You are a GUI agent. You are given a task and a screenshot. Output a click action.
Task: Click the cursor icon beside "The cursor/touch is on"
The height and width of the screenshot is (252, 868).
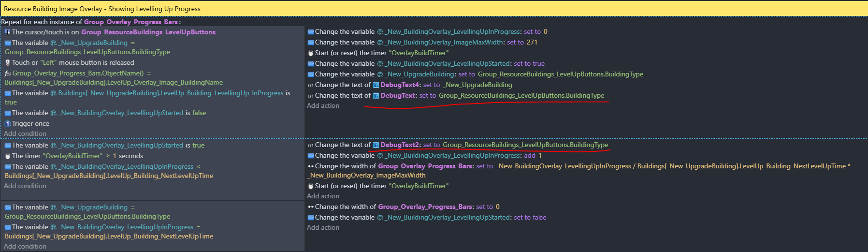click(x=8, y=32)
